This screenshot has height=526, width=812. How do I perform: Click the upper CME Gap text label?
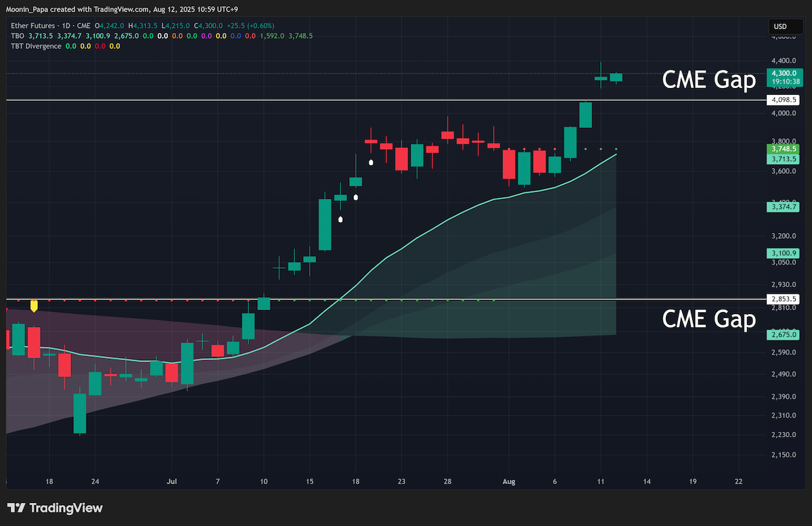(708, 81)
